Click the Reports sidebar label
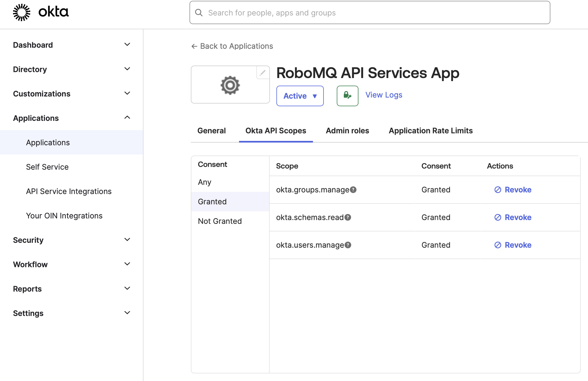The height and width of the screenshot is (381, 588). 27,289
